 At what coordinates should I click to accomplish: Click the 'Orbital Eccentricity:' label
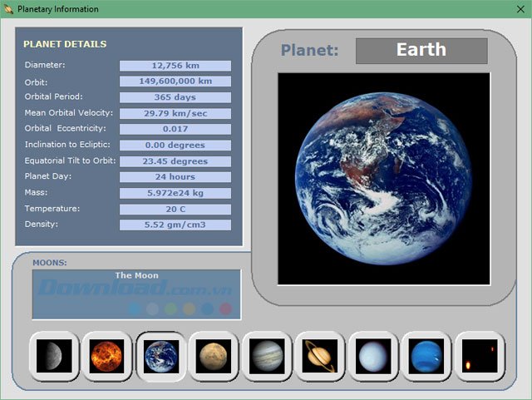(65, 128)
